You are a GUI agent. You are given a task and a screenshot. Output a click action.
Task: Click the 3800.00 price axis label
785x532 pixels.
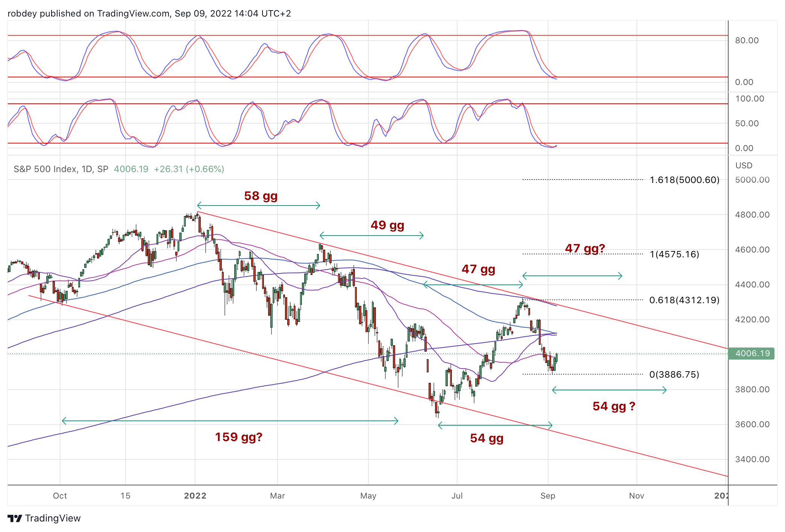click(753, 390)
